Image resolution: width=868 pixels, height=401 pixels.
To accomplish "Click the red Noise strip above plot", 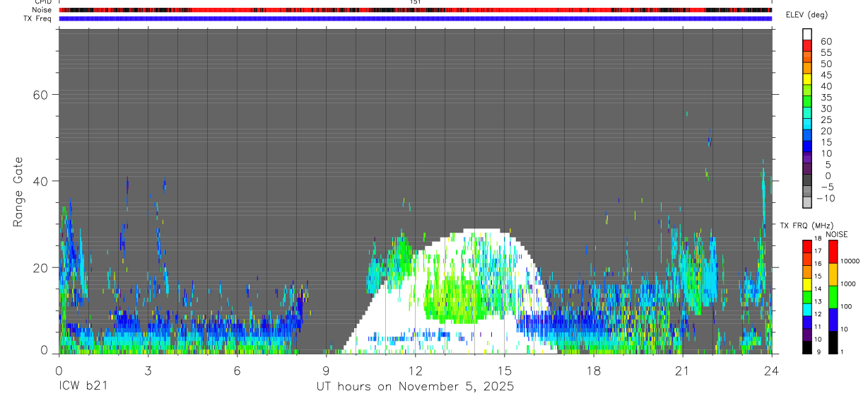I will (415, 10).
